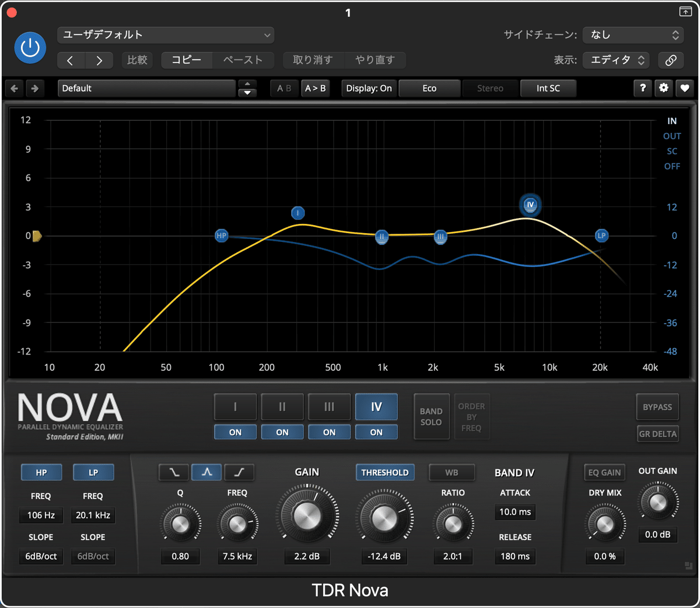The image size is (700, 608).
Task: Click the GR DELTA button
Action: (x=657, y=434)
